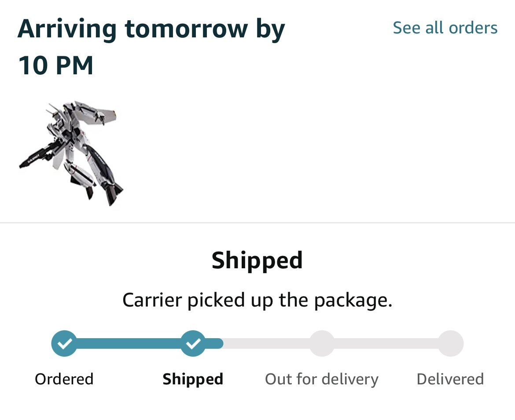
Task: Tap the Delivered gray circle
Action: point(451,343)
